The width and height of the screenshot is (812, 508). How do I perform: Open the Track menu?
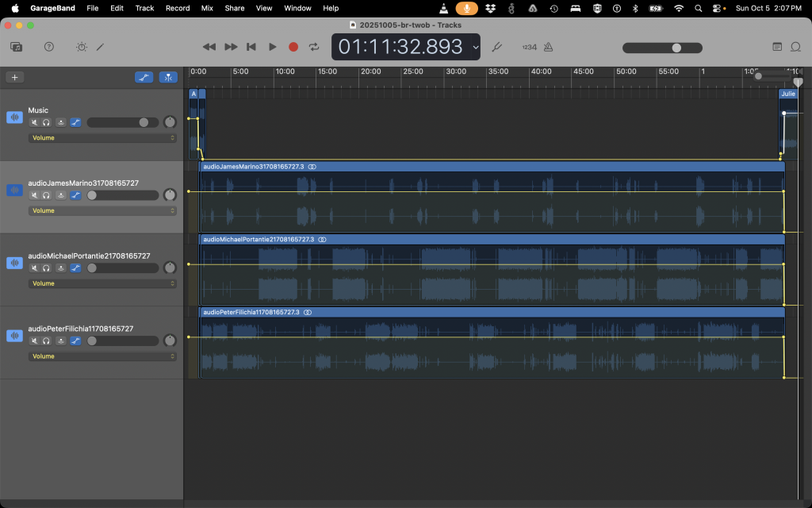click(x=144, y=8)
